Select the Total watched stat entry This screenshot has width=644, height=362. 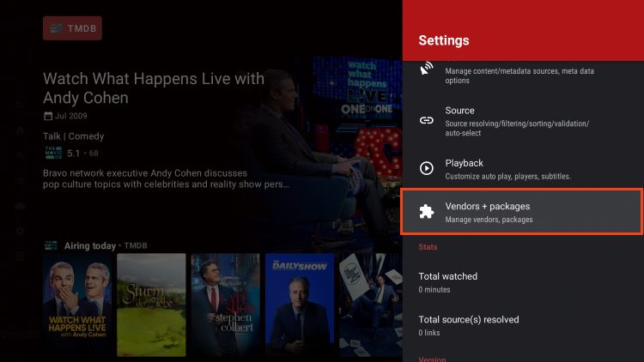point(447,276)
